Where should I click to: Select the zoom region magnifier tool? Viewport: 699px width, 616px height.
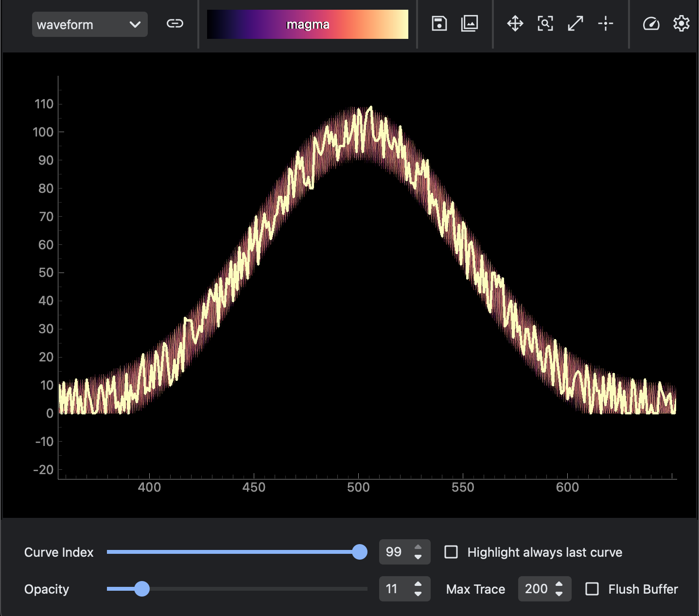click(545, 24)
